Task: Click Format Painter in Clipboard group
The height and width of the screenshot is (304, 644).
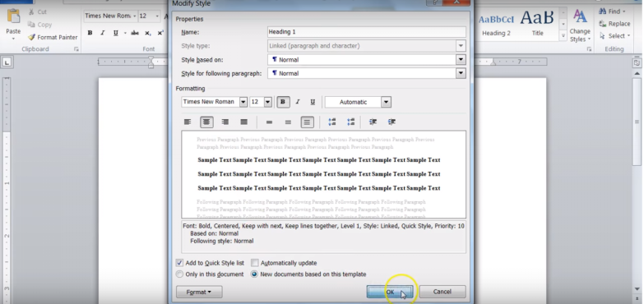Action: pos(53,37)
